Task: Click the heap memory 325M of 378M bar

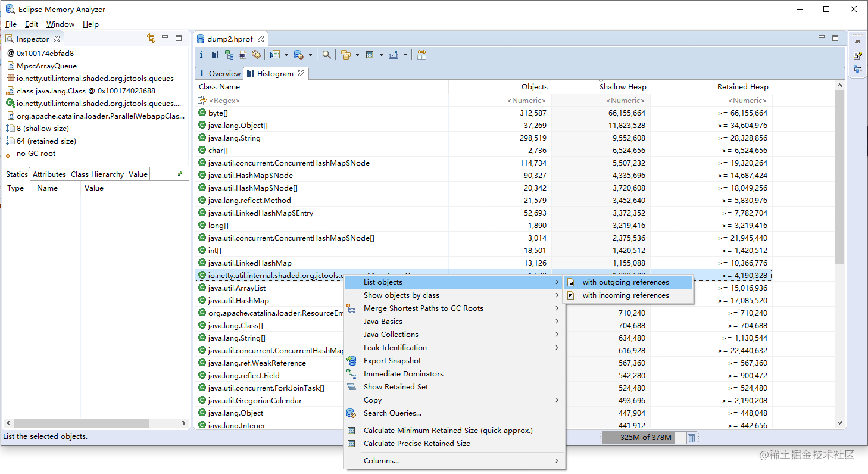Action: (x=645, y=438)
